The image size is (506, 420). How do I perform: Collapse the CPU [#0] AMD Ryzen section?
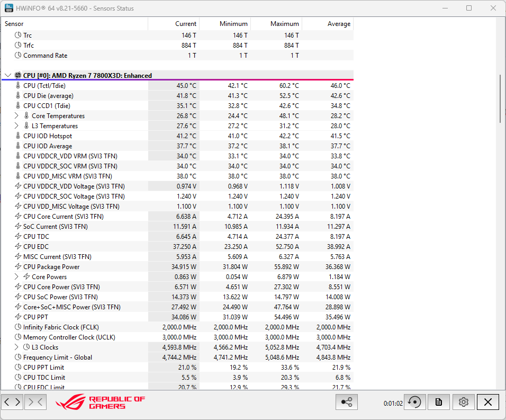(8, 75)
